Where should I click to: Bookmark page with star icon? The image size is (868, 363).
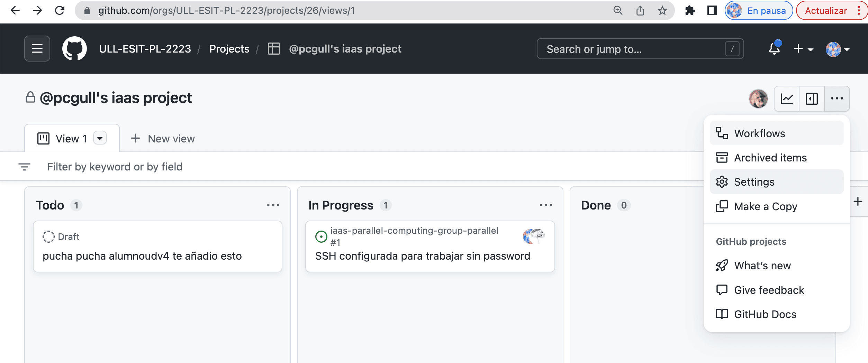pyautogui.click(x=662, y=11)
